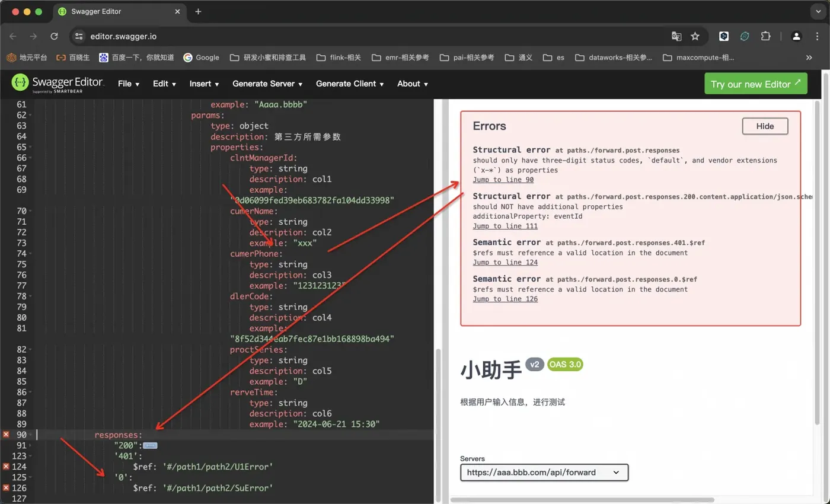Open the Generate Server menu

tap(267, 84)
